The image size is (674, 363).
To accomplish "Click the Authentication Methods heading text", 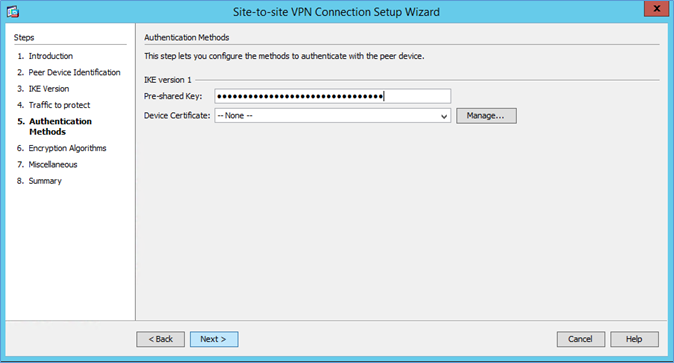I will (x=187, y=37).
